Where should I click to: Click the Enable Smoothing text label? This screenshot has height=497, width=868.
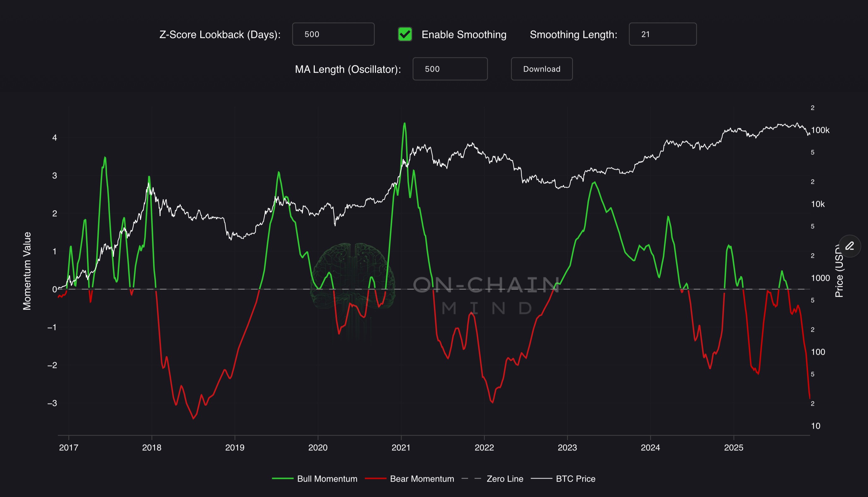[464, 34]
